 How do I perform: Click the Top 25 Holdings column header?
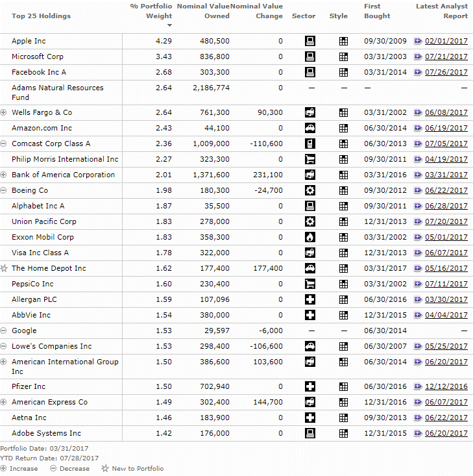pos(41,16)
